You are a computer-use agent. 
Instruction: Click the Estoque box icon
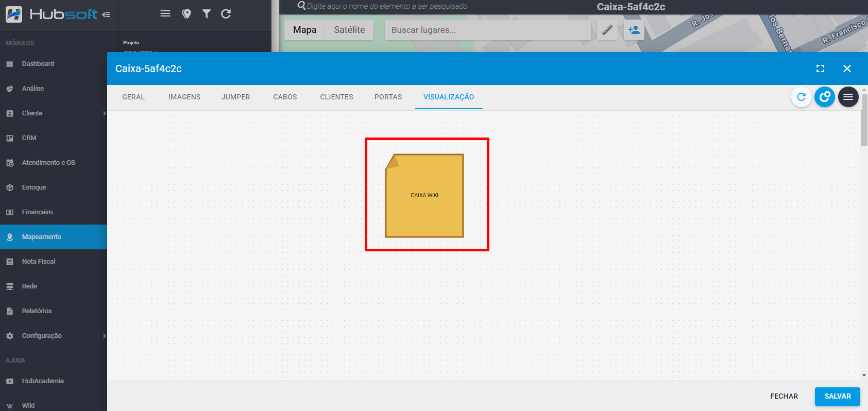pos(10,187)
